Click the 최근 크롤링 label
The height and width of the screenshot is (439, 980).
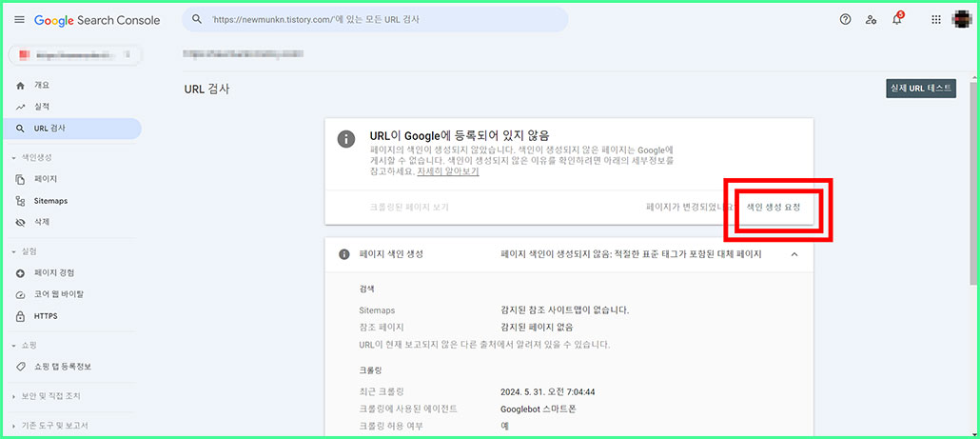(x=382, y=392)
